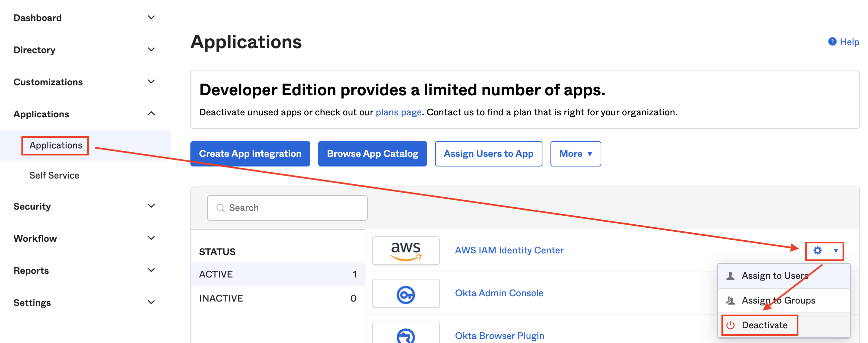Click the Okta Admin Console key icon
This screenshot has width=868, height=343.
(x=406, y=295)
